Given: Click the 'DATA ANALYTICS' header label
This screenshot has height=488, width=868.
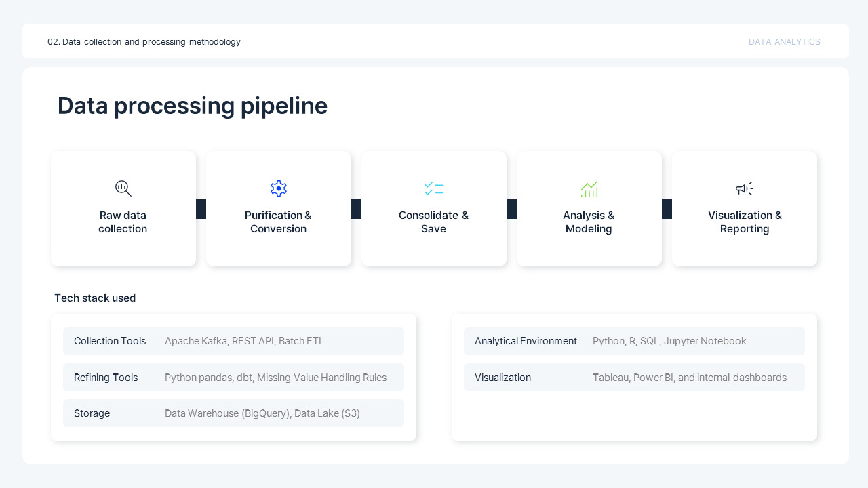Looking at the screenshot, I should (x=785, y=42).
